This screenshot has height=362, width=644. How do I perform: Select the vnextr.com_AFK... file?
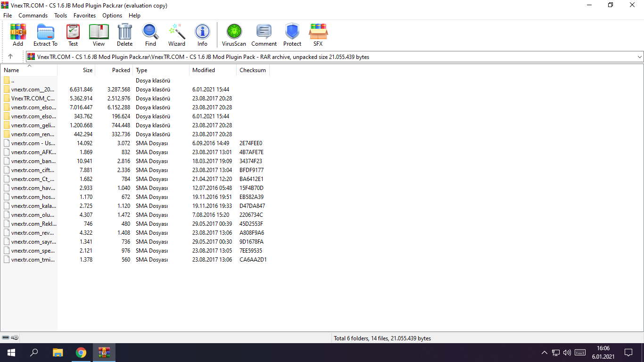(x=29, y=152)
